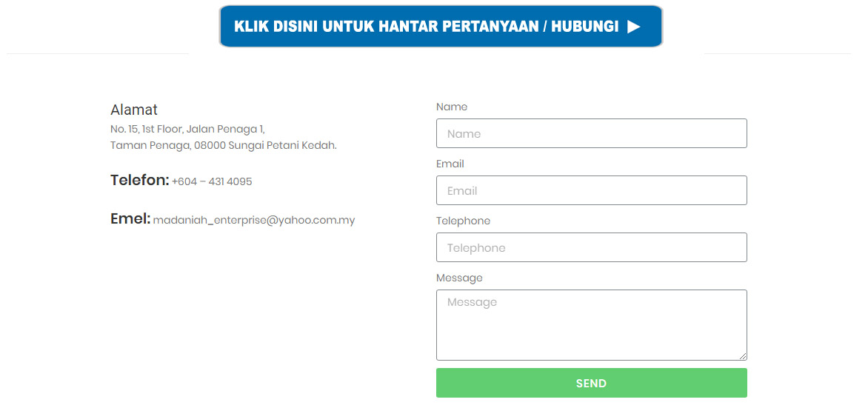
Task: Click the blue KLIK DISINI banner text
Action: click(x=426, y=27)
